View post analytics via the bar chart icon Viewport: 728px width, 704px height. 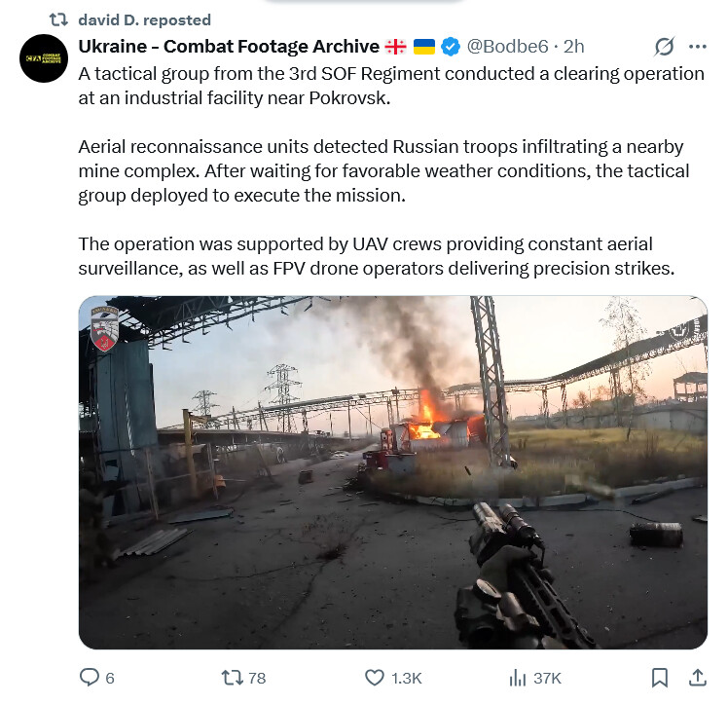[x=518, y=677]
